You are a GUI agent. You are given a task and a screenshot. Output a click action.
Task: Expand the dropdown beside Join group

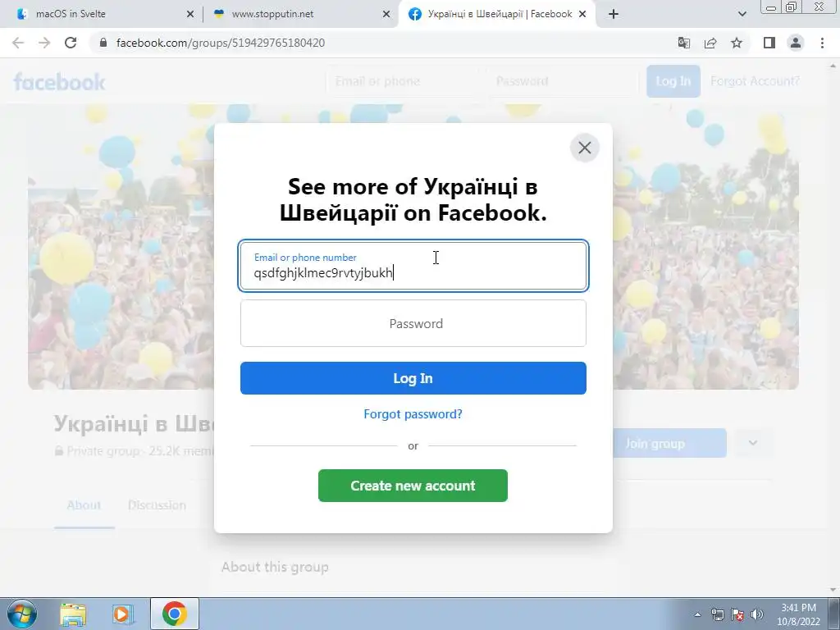753,443
